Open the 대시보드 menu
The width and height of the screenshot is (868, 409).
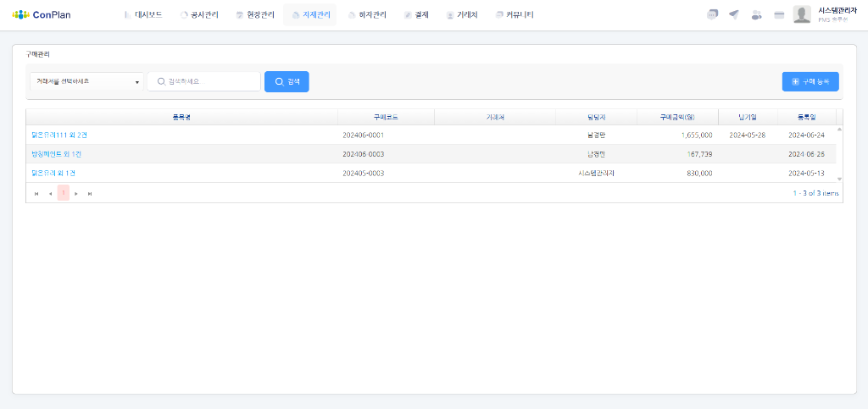(x=142, y=15)
